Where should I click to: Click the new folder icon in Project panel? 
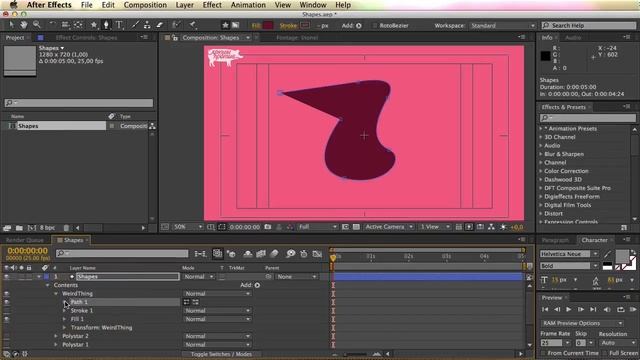19,228
